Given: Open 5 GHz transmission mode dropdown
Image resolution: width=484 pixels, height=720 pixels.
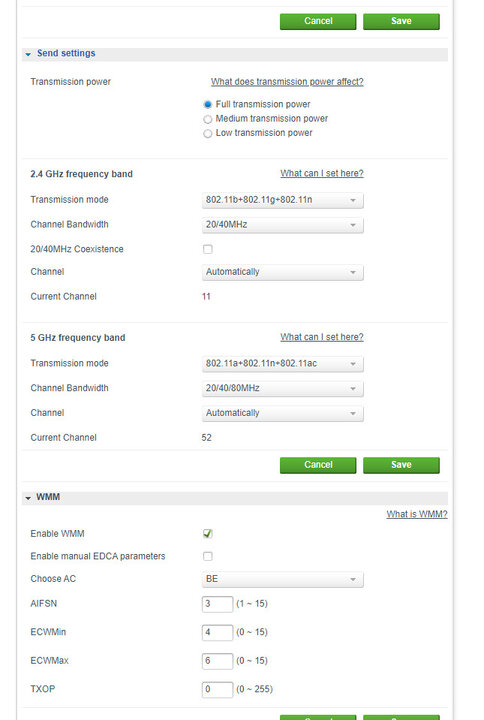Looking at the screenshot, I should tap(282, 364).
